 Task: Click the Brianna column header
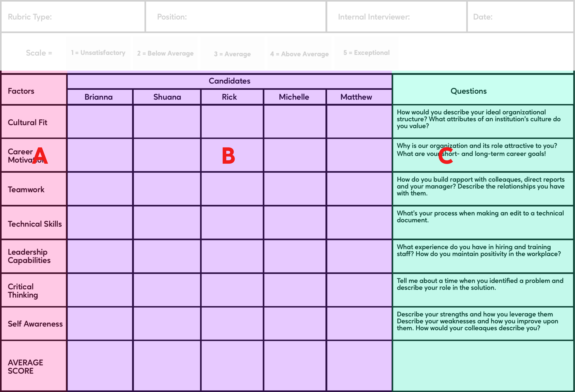[99, 97]
